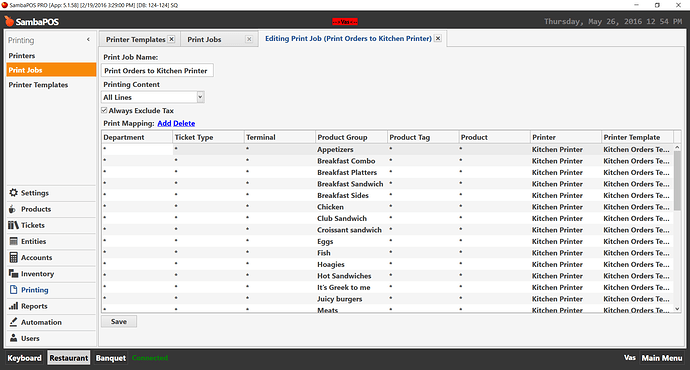Switch to the Print Jobs tab
The width and height of the screenshot is (690, 370).
click(x=204, y=39)
